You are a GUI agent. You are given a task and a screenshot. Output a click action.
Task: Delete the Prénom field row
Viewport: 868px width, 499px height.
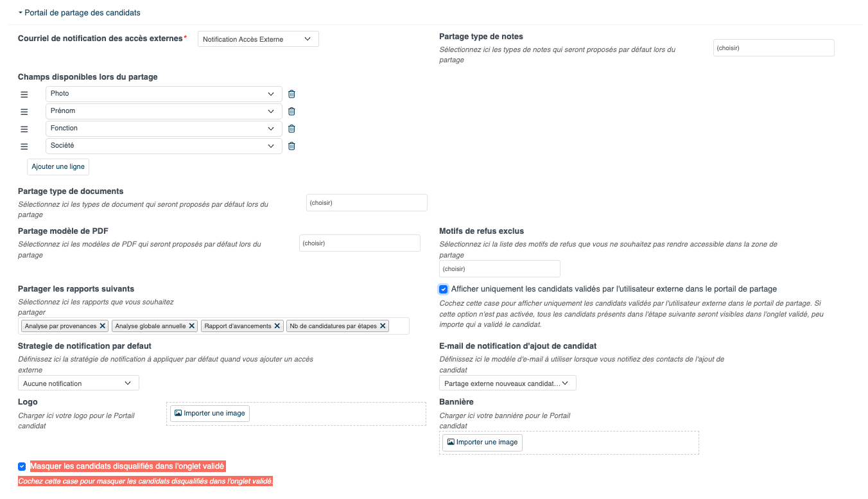(x=291, y=111)
